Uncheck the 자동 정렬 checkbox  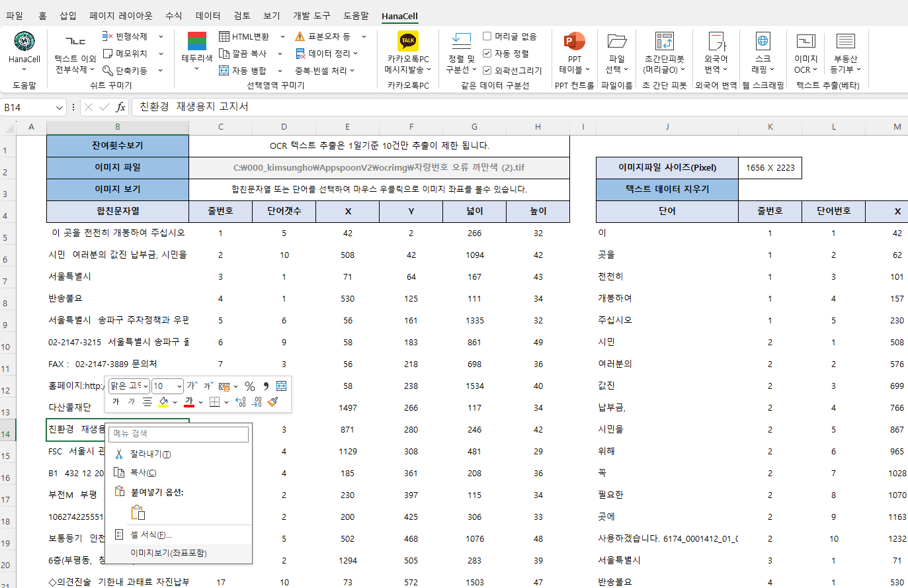487,53
